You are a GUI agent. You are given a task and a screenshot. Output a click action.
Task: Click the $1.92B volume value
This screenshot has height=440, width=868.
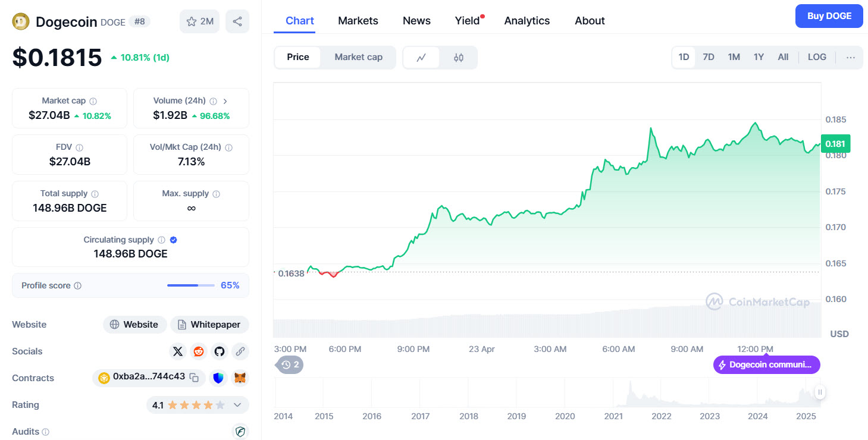pyautogui.click(x=170, y=115)
